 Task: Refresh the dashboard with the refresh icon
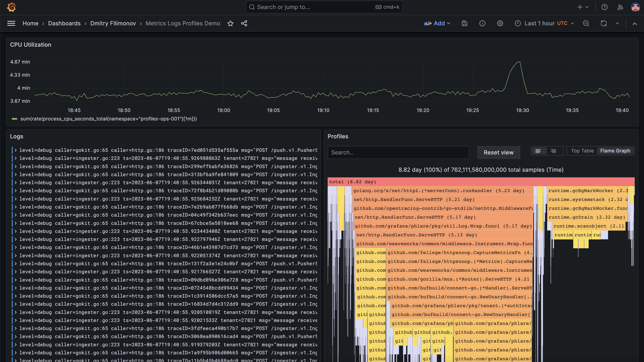coord(604,23)
